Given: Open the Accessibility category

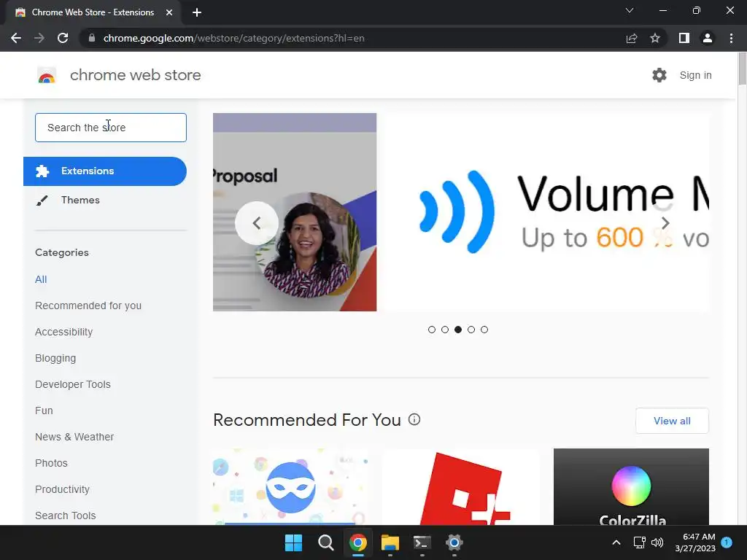Looking at the screenshot, I should (x=64, y=332).
